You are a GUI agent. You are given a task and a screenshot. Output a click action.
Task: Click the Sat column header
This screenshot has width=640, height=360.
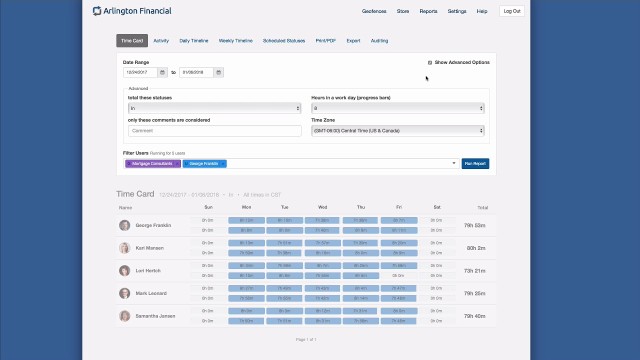(x=437, y=207)
